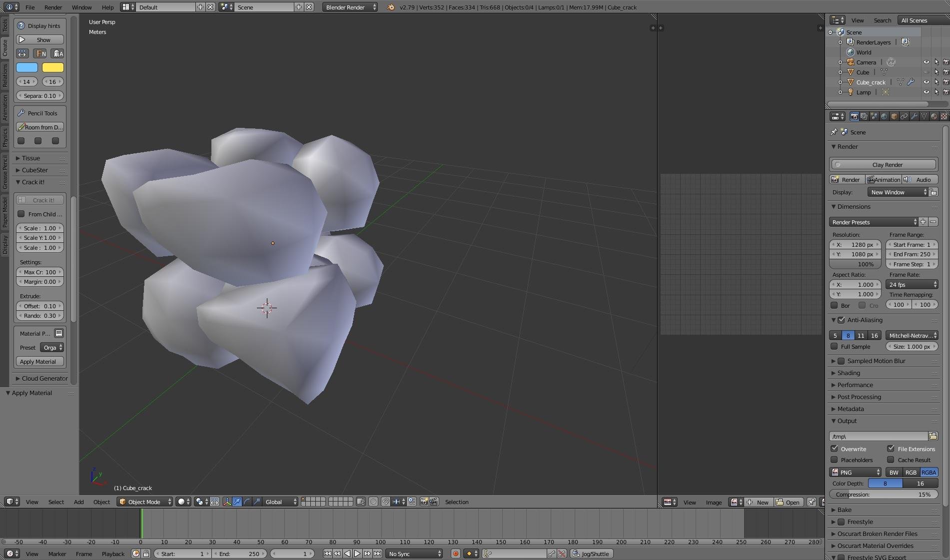Image resolution: width=950 pixels, height=560 pixels.
Task: Click the translate manipulator arrow icon
Action: point(237,502)
